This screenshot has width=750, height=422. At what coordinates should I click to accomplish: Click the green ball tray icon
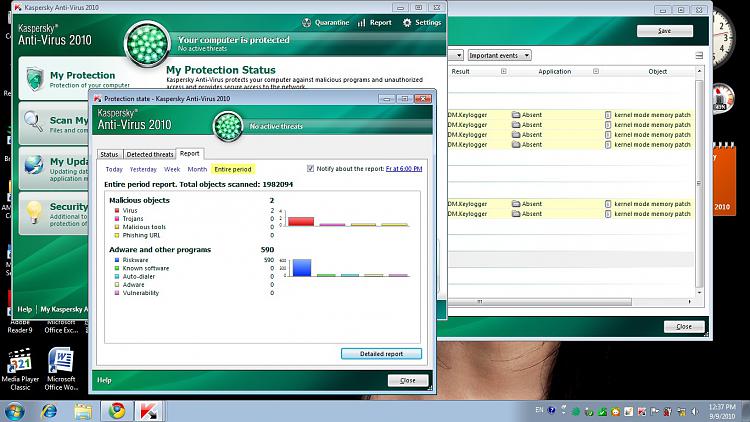click(576, 411)
